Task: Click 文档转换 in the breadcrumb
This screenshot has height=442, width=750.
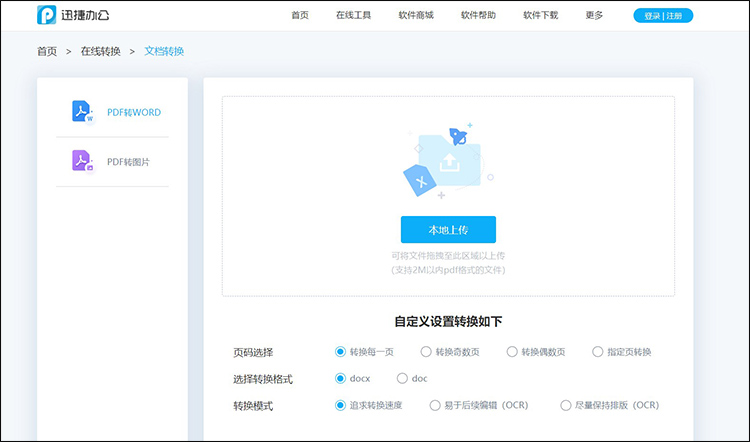Action: 164,51
